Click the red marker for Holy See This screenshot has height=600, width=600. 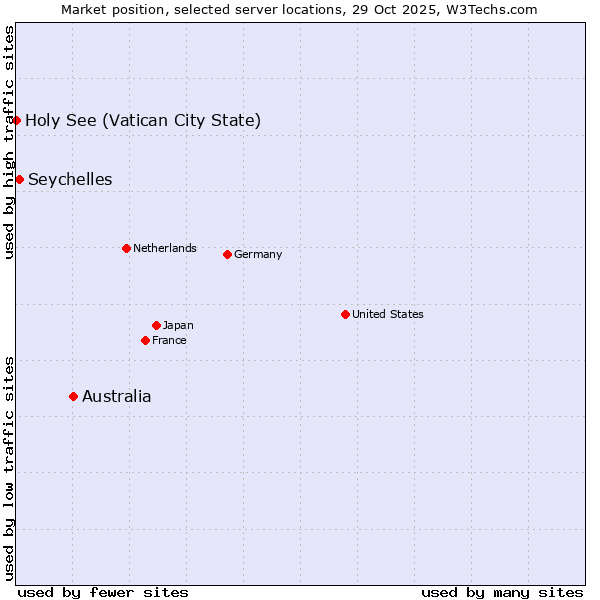(17, 120)
